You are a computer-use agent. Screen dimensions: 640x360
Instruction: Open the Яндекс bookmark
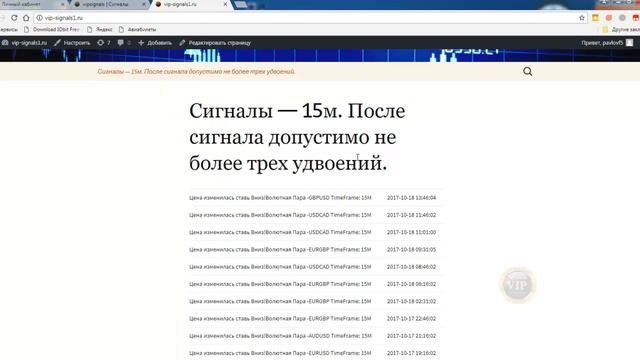100,29
